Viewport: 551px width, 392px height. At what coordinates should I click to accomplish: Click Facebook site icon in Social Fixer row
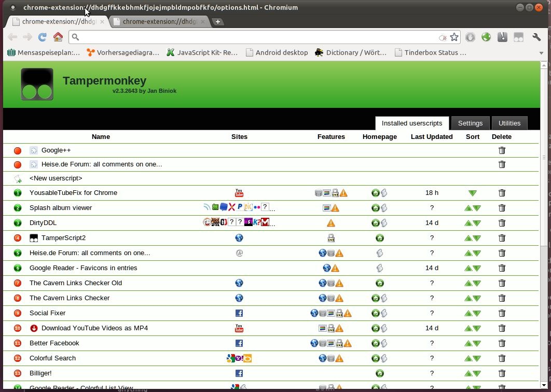239,313
